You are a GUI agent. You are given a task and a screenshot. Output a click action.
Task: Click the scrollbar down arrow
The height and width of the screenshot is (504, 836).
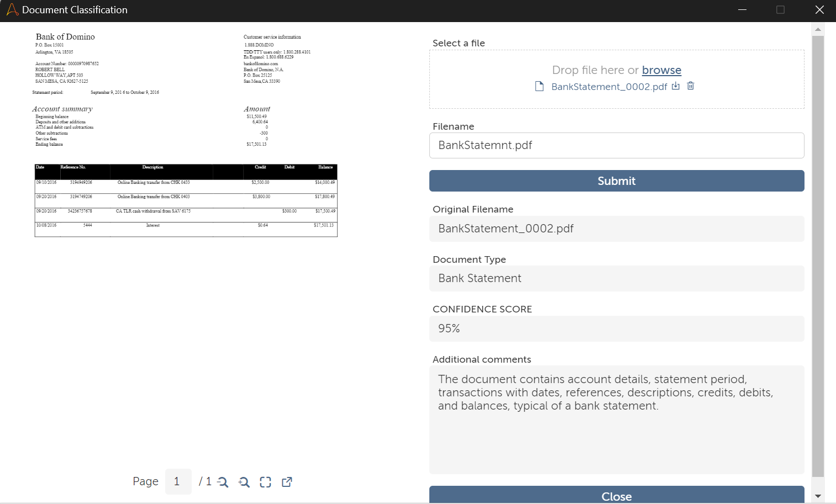pos(818,496)
